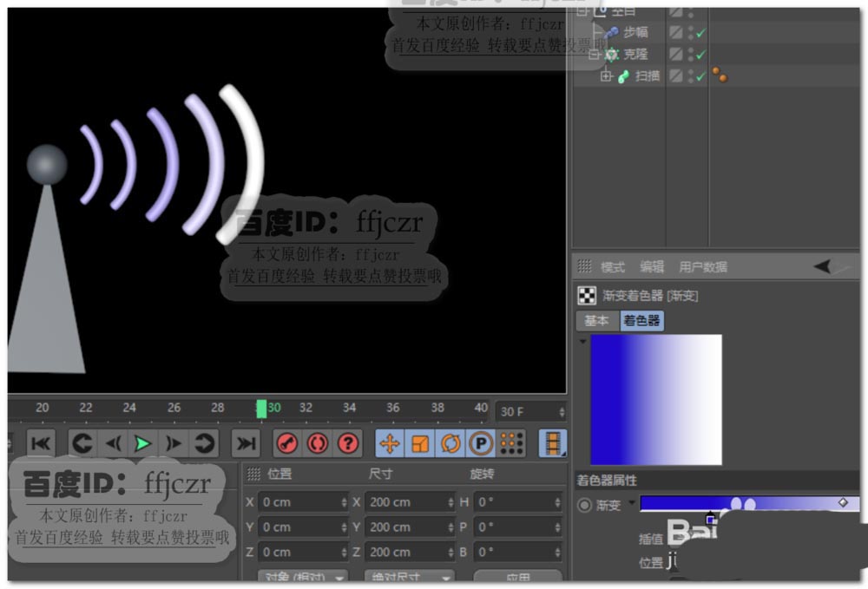Toggle position keying (move arrows) icon
868x589 pixels.
(390, 443)
